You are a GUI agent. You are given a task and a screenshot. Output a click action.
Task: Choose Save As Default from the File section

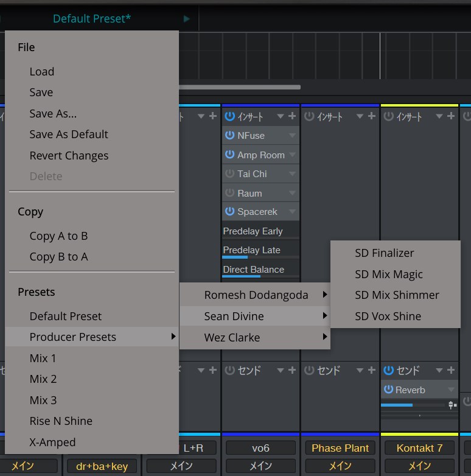[69, 135]
